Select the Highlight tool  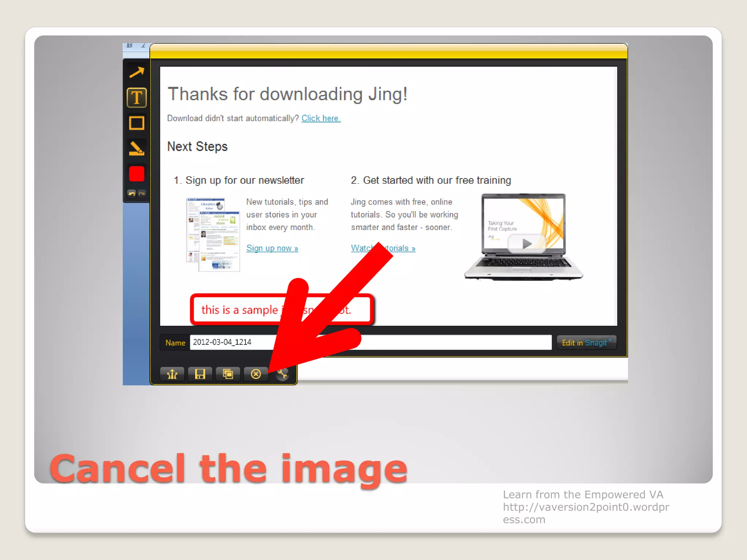(137, 148)
